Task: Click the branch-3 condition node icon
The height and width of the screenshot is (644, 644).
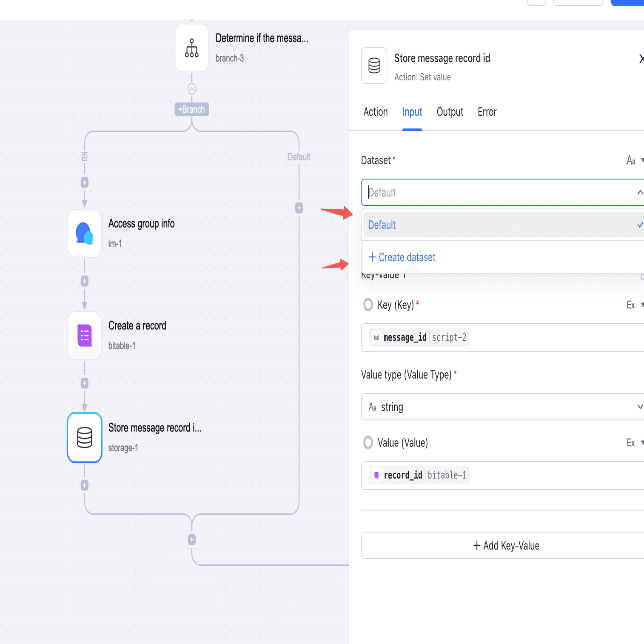Action: point(192,48)
